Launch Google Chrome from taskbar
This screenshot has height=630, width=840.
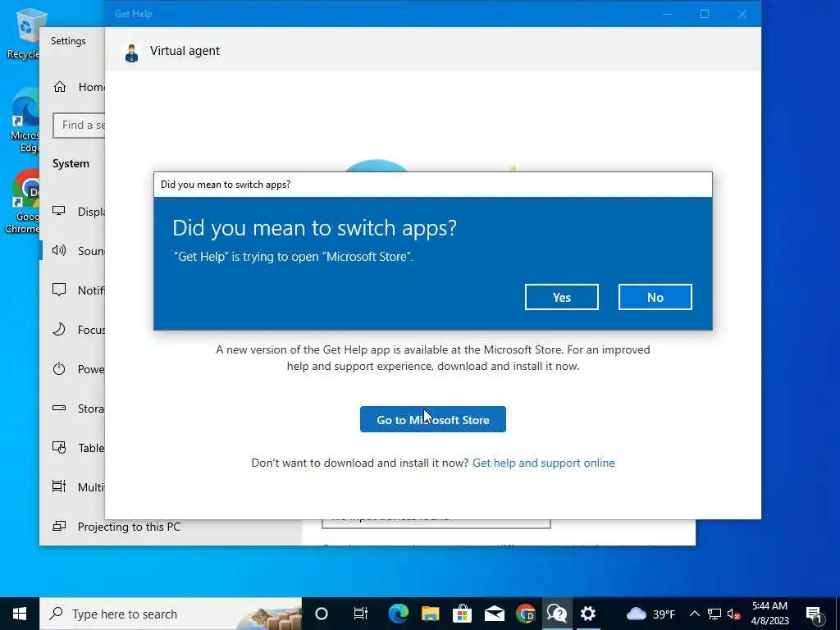526,614
